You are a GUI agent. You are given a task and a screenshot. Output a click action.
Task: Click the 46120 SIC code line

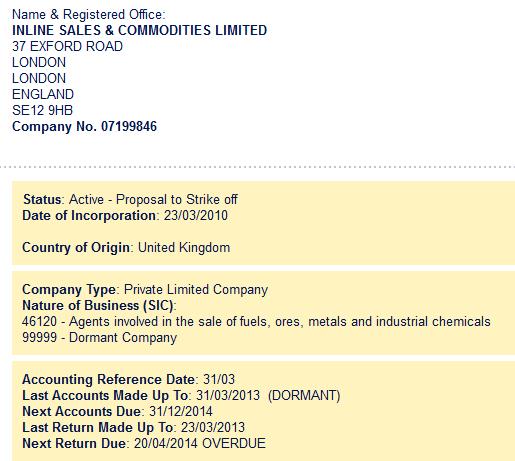pos(256,322)
